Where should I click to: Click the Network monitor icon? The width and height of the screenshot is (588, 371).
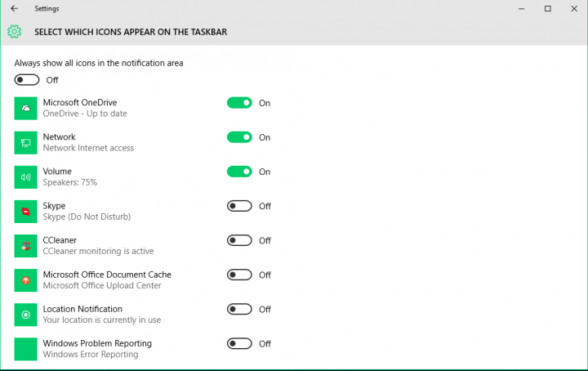click(25, 143)
